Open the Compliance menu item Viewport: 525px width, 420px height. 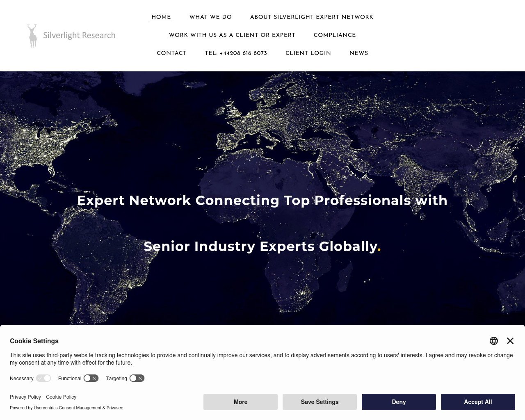pos(335,35)
